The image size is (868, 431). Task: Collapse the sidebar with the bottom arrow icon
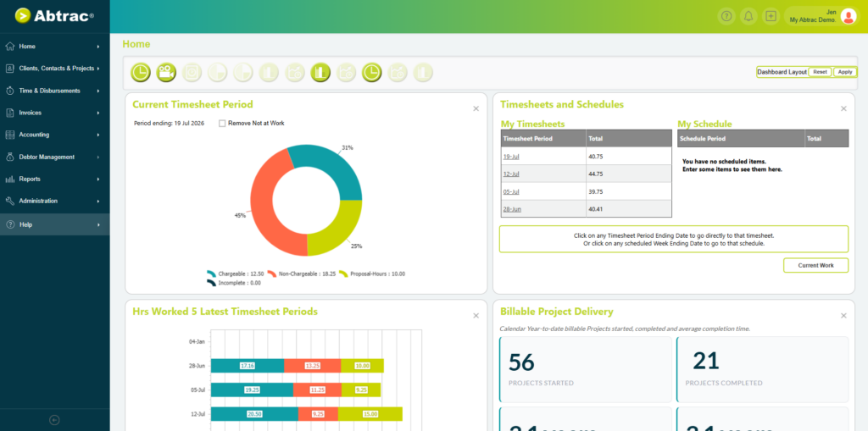point(54,420)
